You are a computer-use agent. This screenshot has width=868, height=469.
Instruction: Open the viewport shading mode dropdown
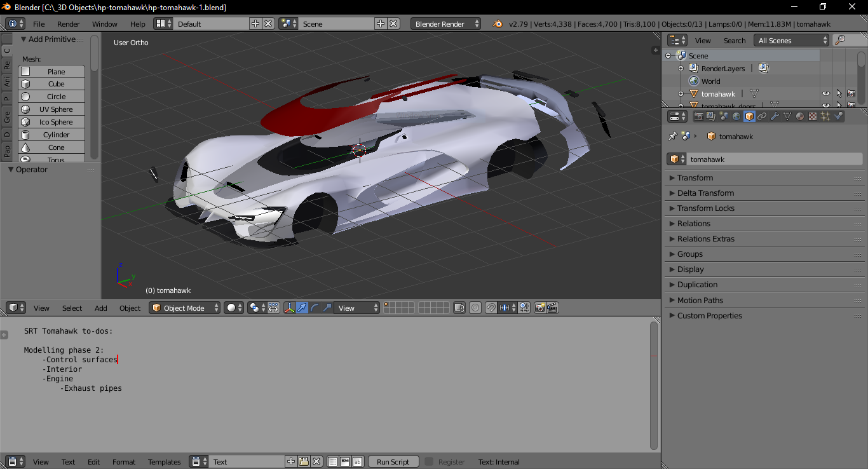click(x=233, y=308)
